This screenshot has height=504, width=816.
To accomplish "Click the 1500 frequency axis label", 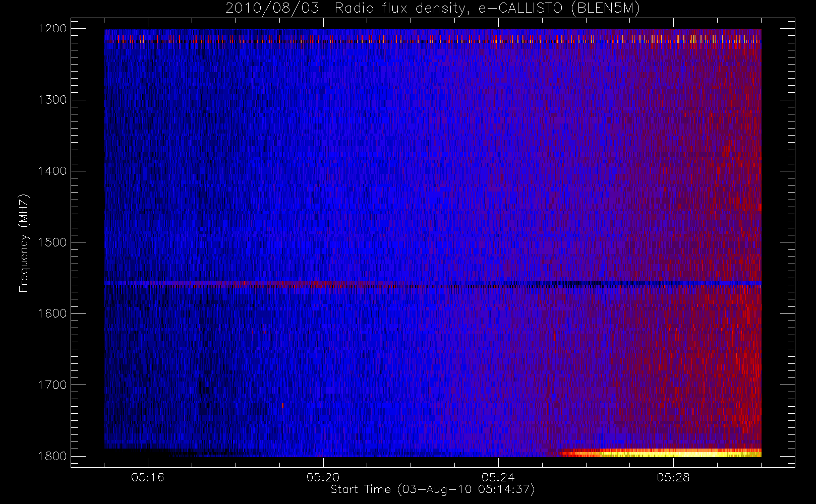I will (x=52, y=242).
